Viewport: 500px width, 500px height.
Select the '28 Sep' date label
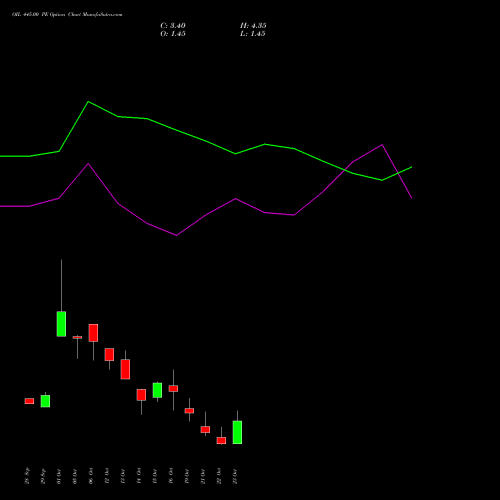27,476
